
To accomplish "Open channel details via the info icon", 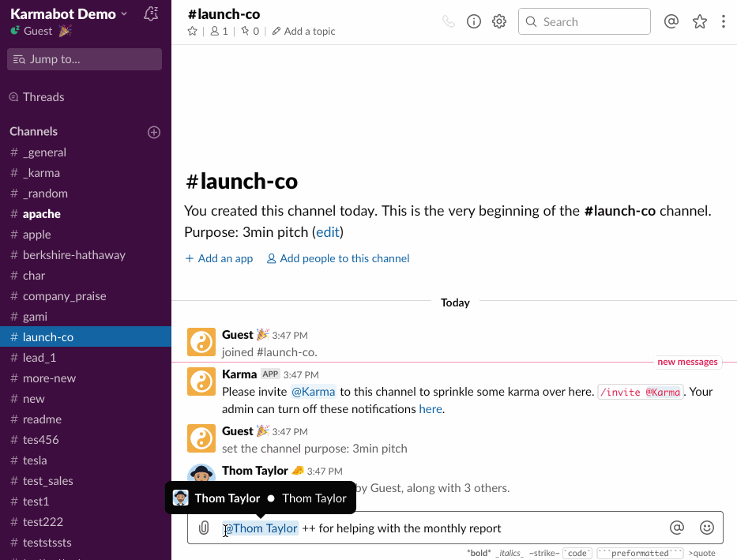I will pos(473,21).
